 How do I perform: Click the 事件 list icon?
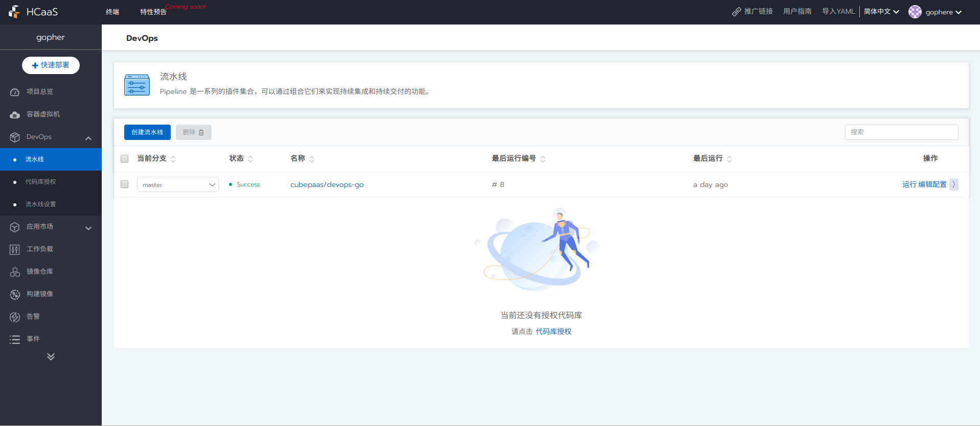[x=15, y=339]
